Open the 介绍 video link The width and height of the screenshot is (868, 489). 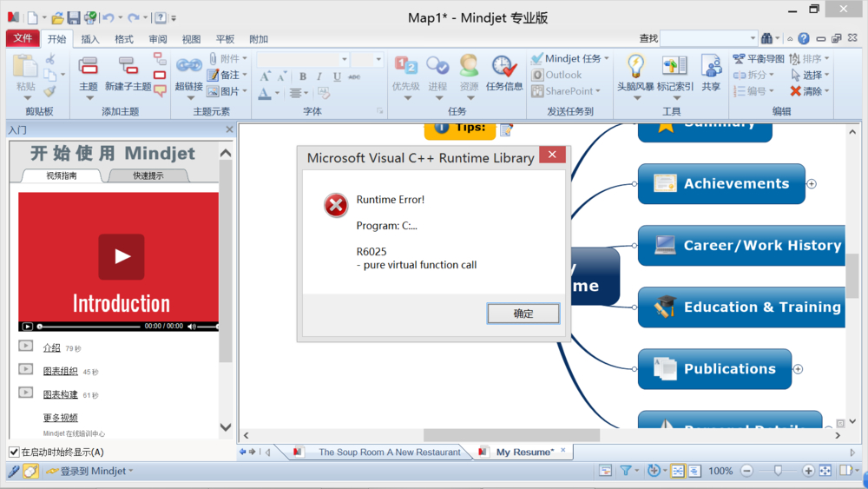click(51, 347)
